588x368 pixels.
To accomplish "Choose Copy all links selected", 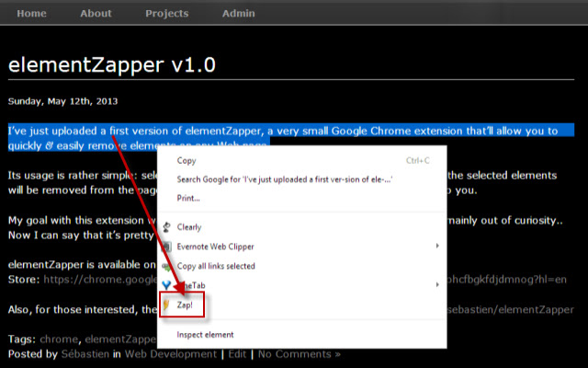I will [302, 266].
